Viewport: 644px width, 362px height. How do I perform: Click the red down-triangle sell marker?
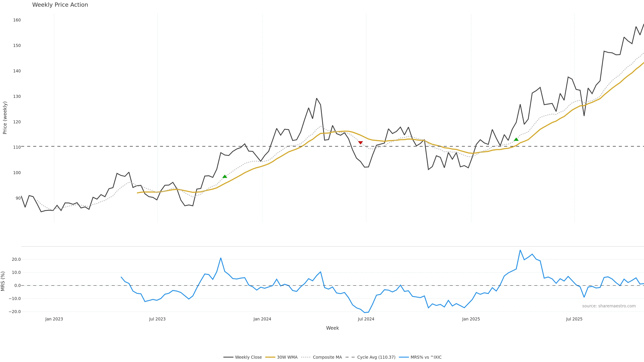pyautogui.click(x=360, y=143)
